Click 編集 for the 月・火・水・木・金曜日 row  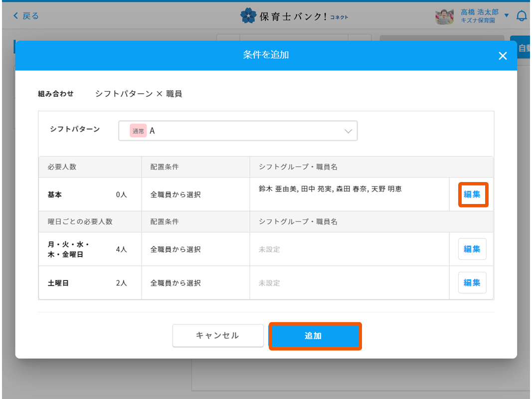pos(472,249)
